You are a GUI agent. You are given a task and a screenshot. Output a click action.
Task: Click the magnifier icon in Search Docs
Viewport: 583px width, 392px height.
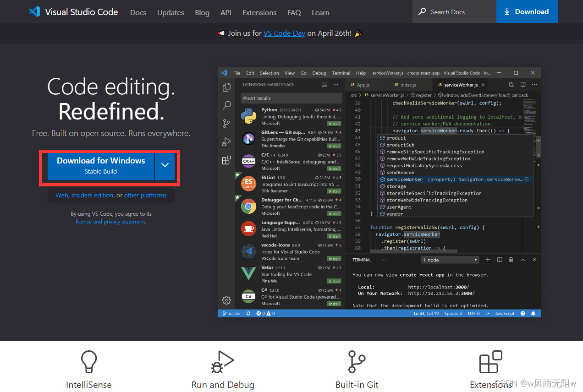point(422,12)
